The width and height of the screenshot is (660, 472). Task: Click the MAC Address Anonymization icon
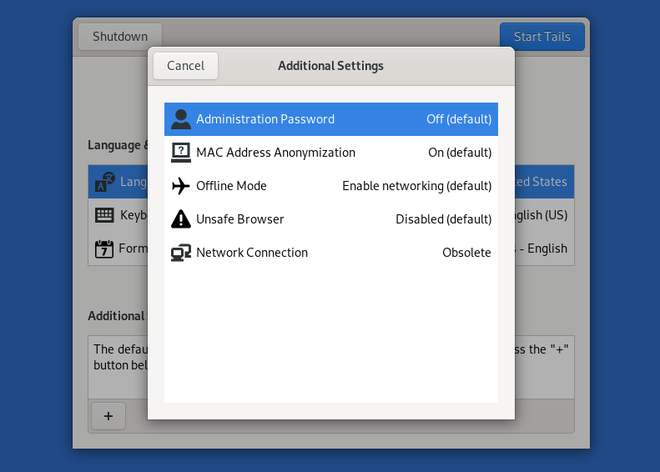[x=181, y=153]
